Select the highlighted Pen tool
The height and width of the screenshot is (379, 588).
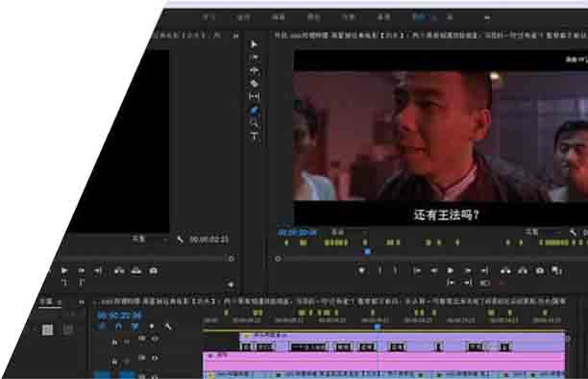coord(255,110)
